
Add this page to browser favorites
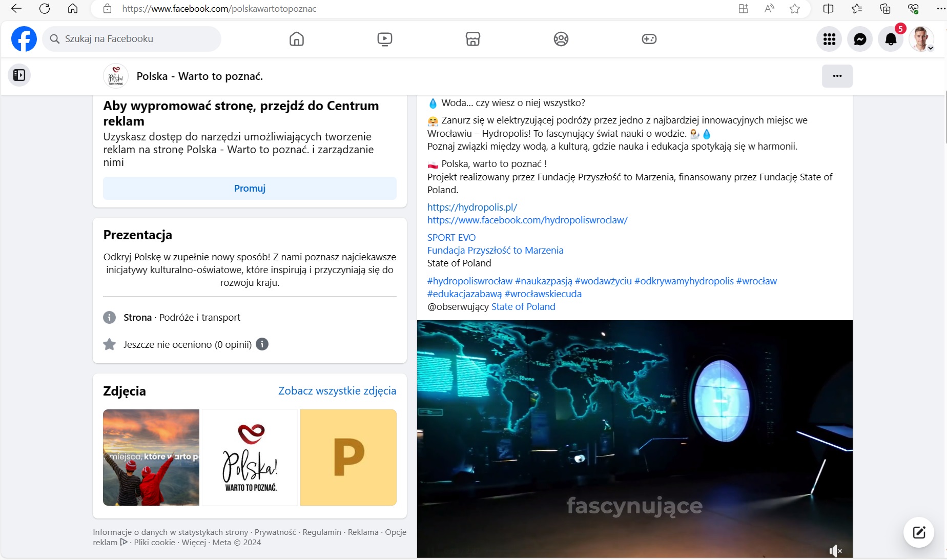tap(795, 9)
